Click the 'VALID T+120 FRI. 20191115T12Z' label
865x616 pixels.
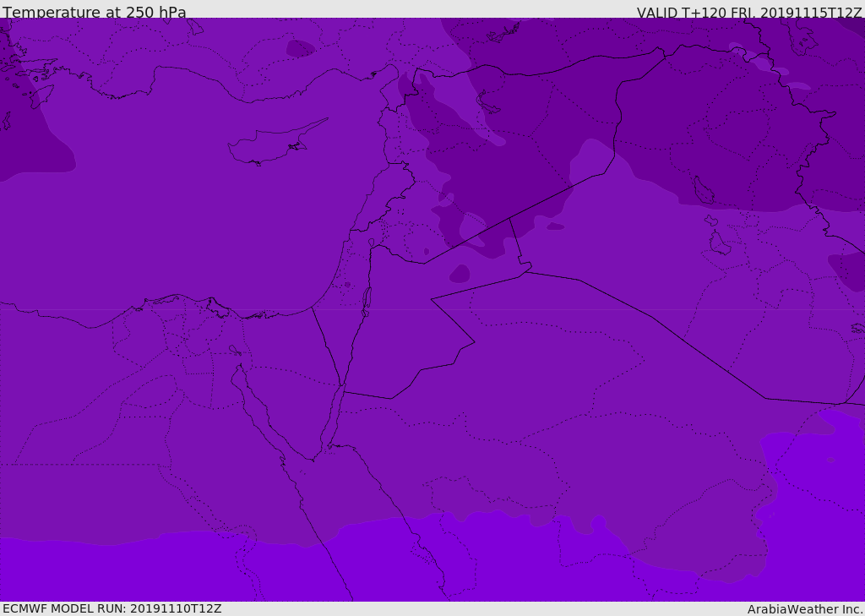point(749,13)
